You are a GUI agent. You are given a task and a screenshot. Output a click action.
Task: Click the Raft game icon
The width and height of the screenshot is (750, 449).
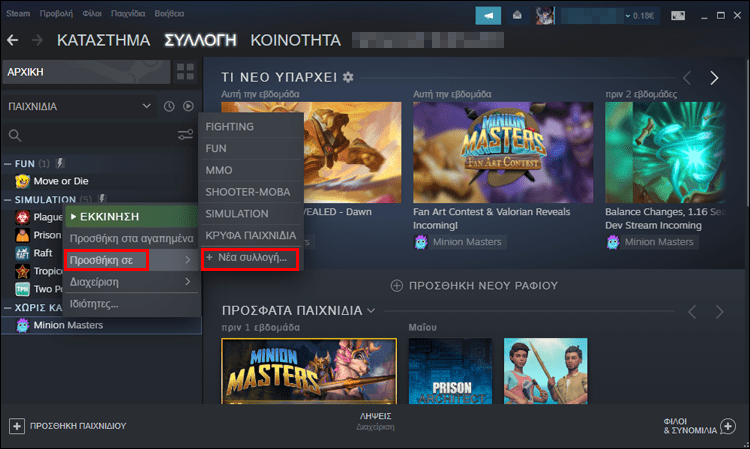coord(22,253)
